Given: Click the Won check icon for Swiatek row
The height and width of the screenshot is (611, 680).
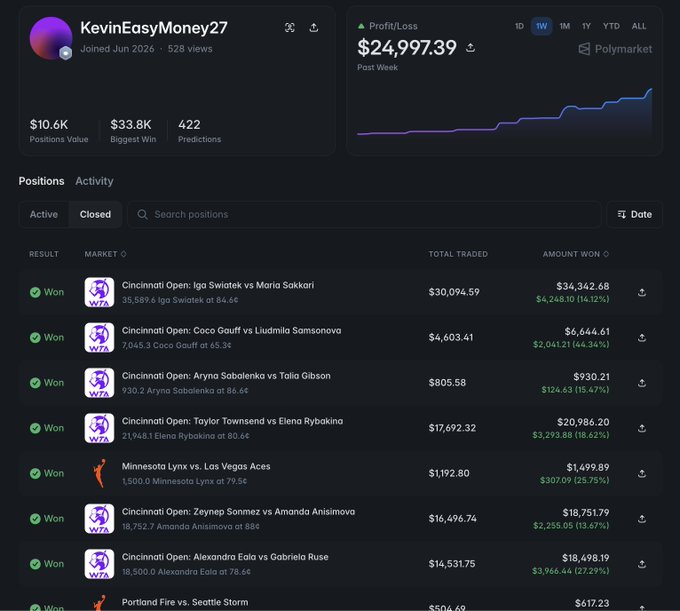Looking at the screenshot, I should coord(35,292).
